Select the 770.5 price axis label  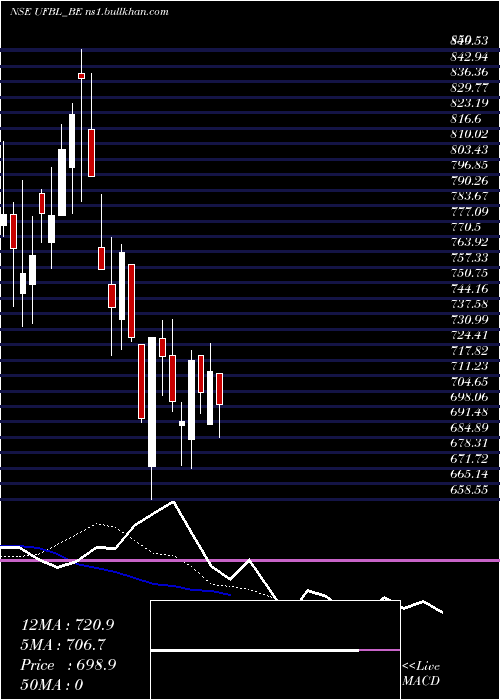(466, 227)
